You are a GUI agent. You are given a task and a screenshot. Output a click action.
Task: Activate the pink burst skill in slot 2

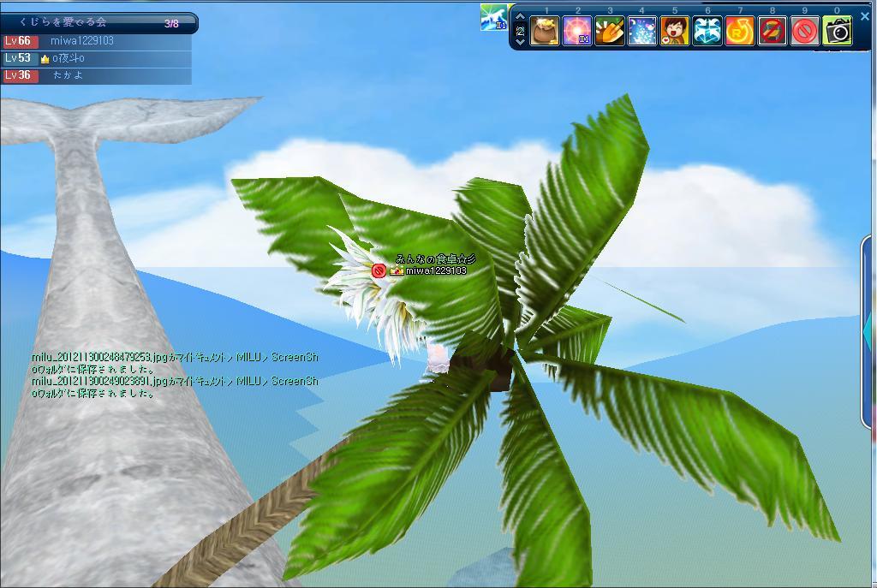click(577, 32)
